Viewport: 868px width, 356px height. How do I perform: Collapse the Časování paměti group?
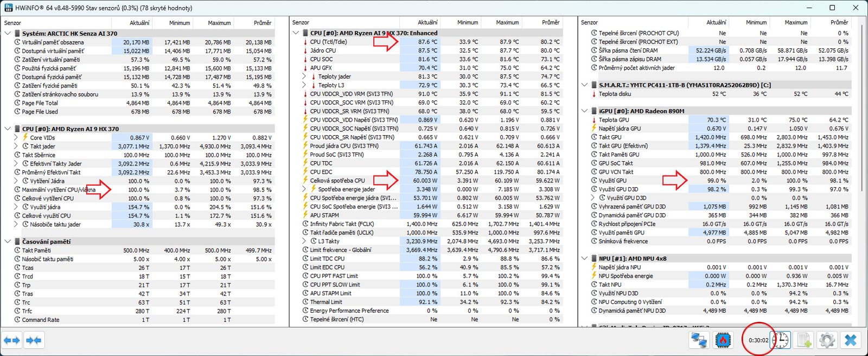tap(8, 242)
